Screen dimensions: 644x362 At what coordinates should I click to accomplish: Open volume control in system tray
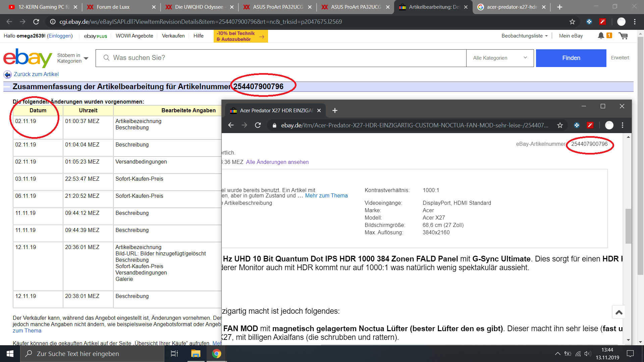tap(587, 354)
